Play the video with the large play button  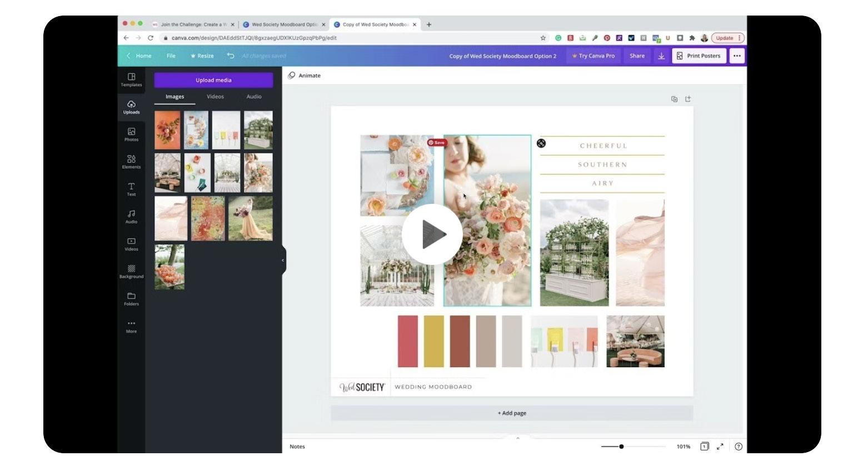point(432,234)
